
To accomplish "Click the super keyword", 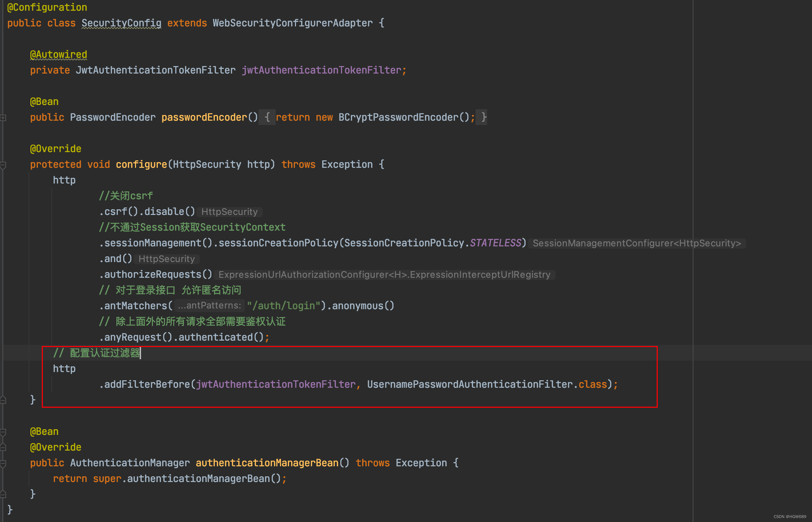I will pos(107,478).
